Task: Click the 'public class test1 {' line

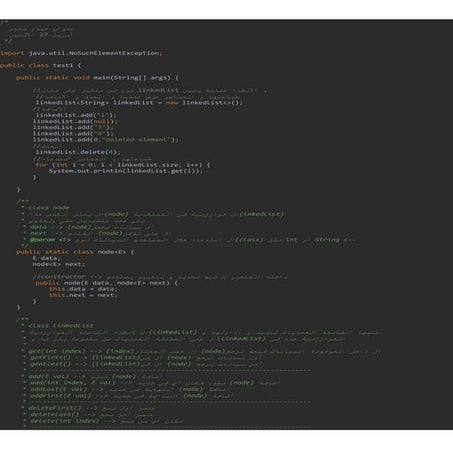Action: [x=40, y=65]
